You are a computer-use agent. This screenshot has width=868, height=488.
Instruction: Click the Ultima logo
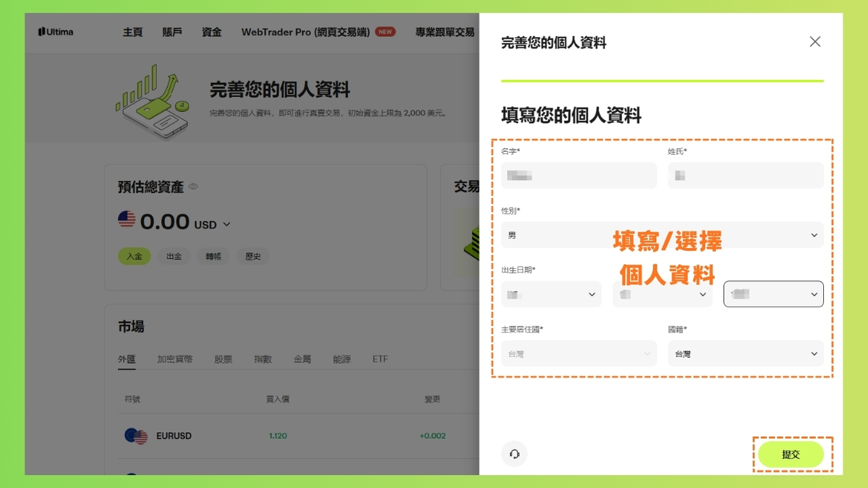pyautogui.click(x=56, y=32)
